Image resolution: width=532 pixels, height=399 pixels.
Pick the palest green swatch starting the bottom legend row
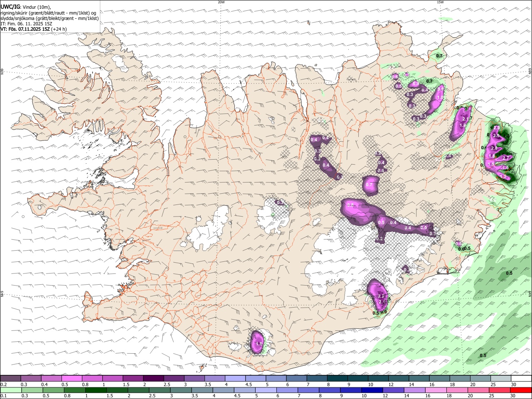click(x=11, y=390)
